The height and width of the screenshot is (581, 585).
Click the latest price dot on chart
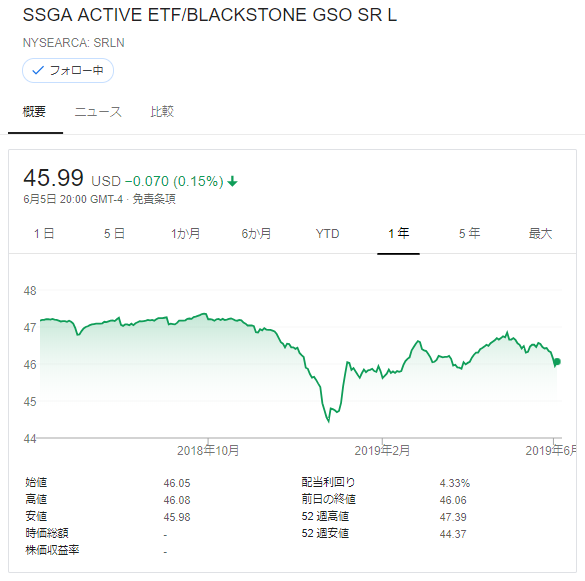coord(557,362)
